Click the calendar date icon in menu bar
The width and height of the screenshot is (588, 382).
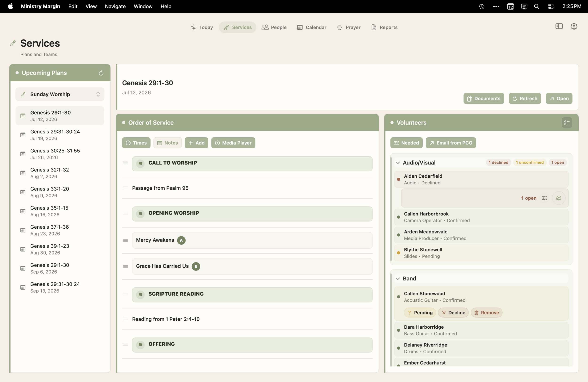[510, 6]
